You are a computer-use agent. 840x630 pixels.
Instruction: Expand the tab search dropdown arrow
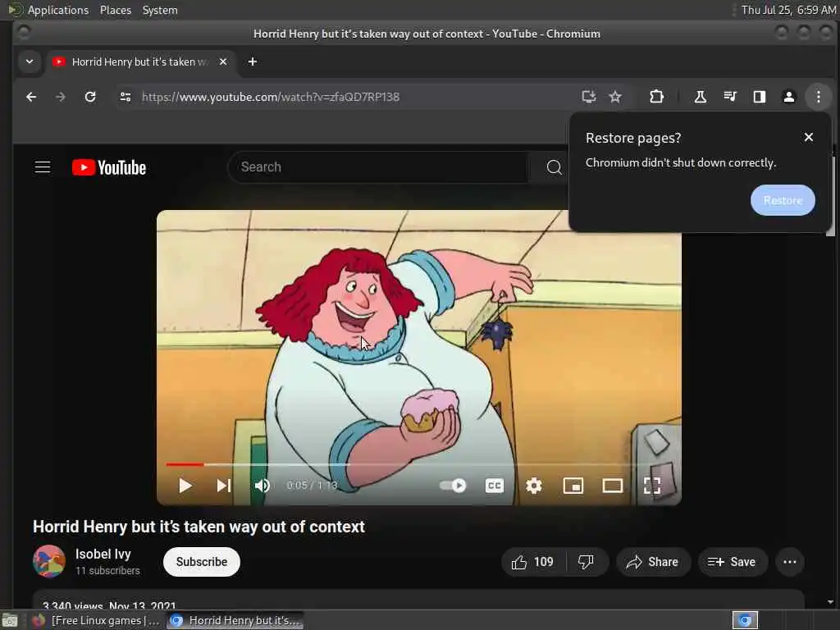click(30, 62)
